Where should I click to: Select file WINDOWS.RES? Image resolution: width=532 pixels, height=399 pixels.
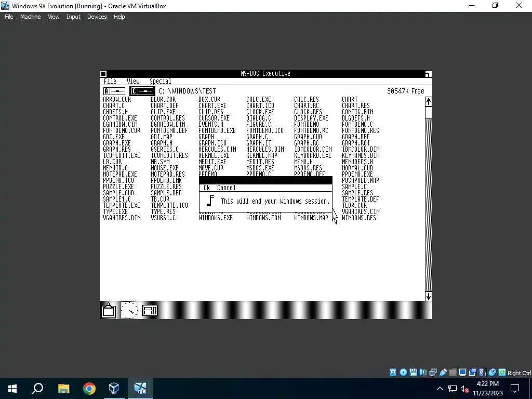pos(359,218)
